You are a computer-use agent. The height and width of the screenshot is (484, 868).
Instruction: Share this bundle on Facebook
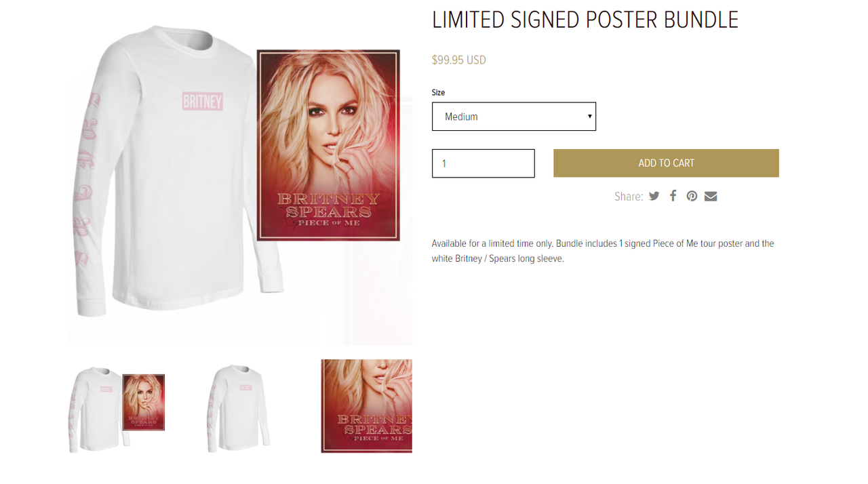(x=673, y=195)
